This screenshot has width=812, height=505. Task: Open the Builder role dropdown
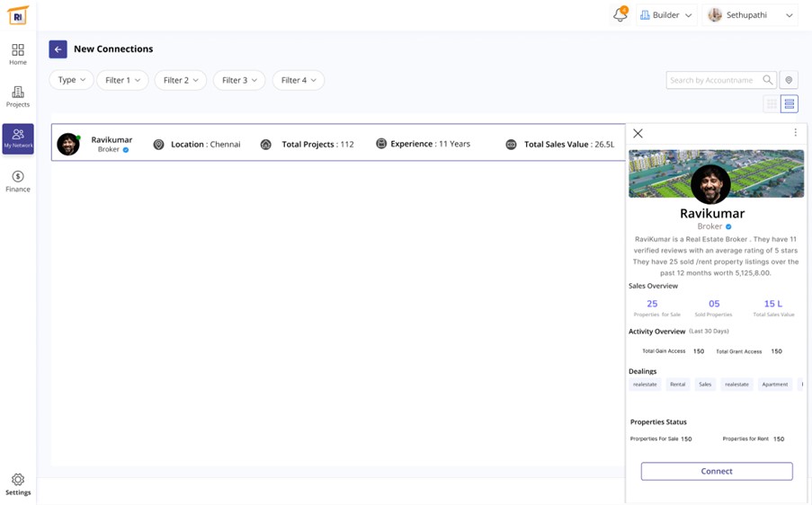[665, 15]
